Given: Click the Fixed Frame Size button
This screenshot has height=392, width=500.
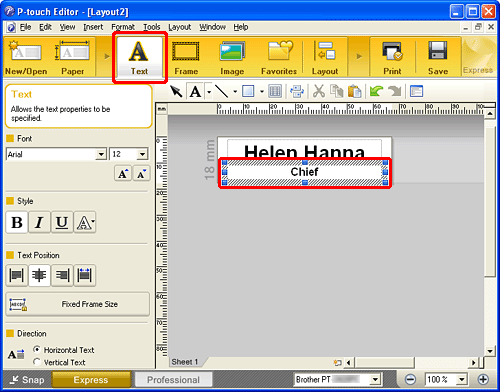Looking at the screenshot, I should click(x=78, y=304).
